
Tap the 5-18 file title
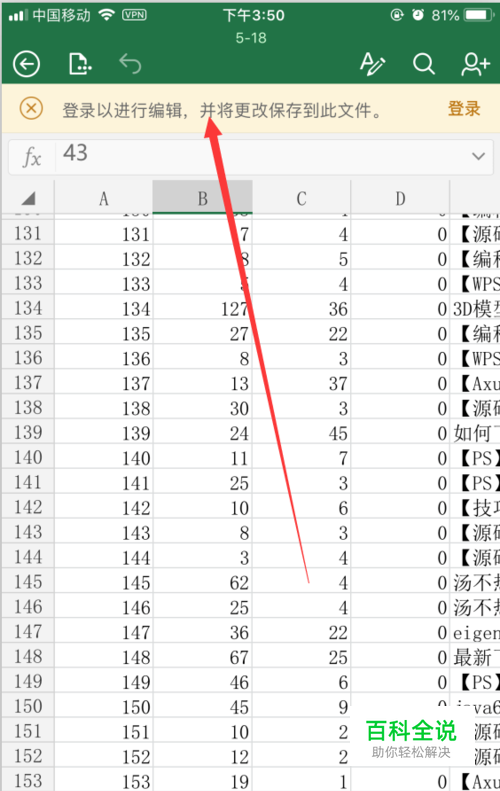click(x=251, y=38)
